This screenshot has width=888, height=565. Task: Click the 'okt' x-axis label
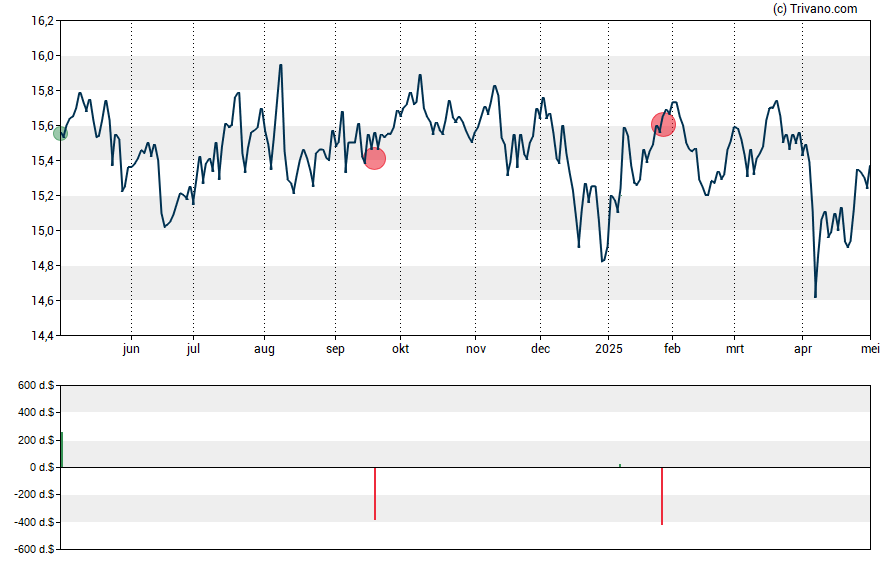400,349
